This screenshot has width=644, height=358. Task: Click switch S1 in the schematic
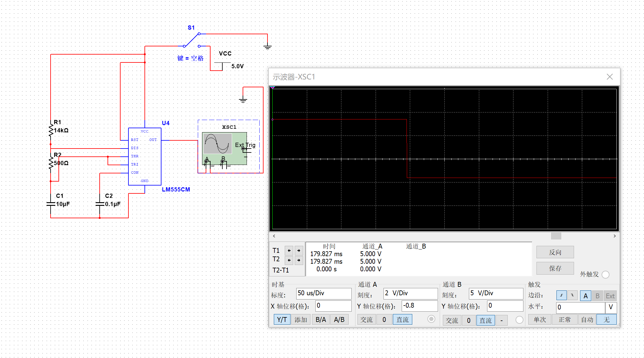[192, 40]
